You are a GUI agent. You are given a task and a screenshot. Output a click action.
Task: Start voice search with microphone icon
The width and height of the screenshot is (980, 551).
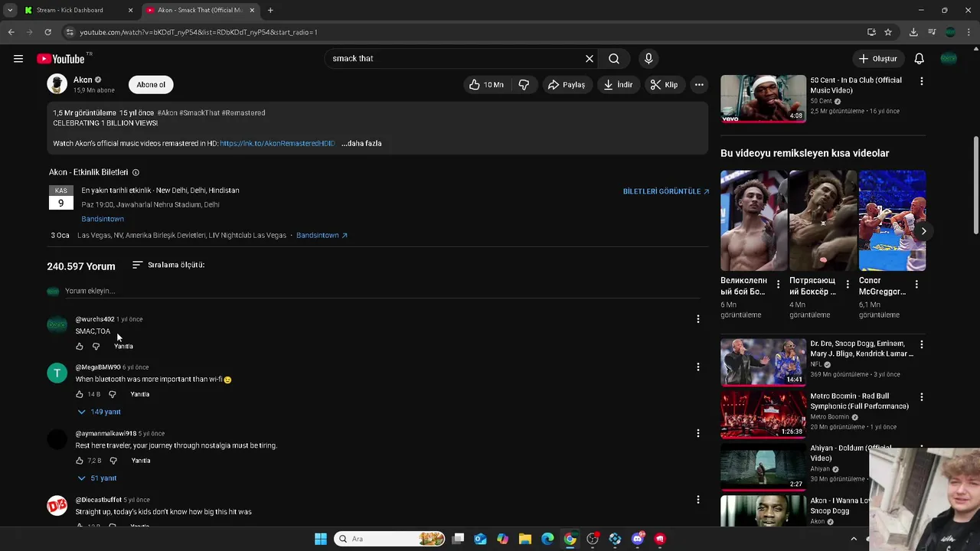[648, 58]
